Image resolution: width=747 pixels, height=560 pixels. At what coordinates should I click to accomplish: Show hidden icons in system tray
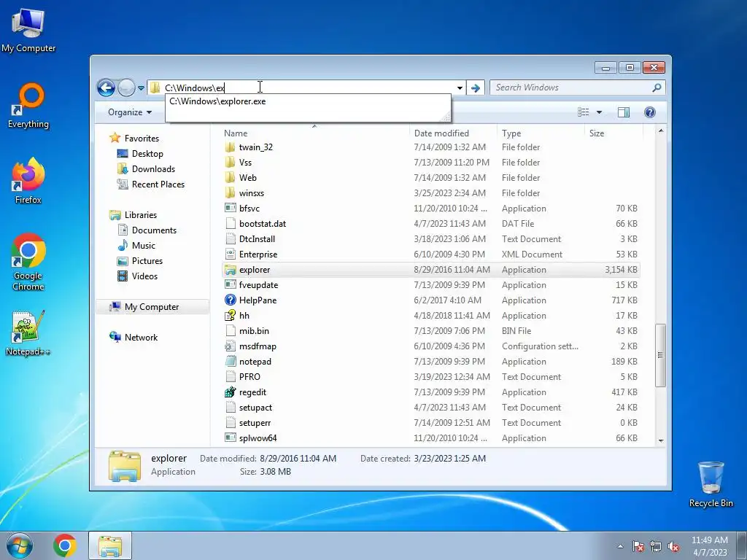tap(620, 546)
